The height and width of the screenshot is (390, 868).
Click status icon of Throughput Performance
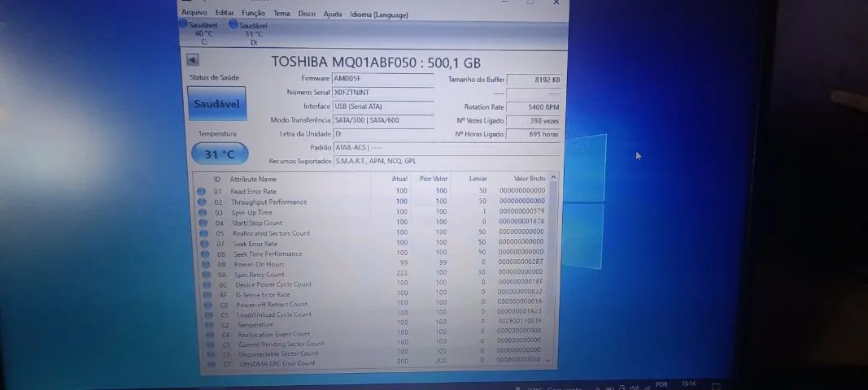point(202,202)
